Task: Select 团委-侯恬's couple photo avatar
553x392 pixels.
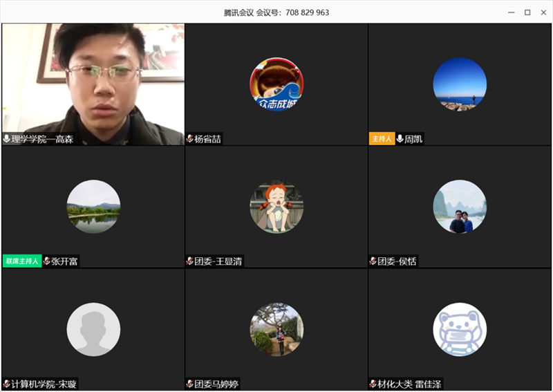Action: click(x=460, y=207)
